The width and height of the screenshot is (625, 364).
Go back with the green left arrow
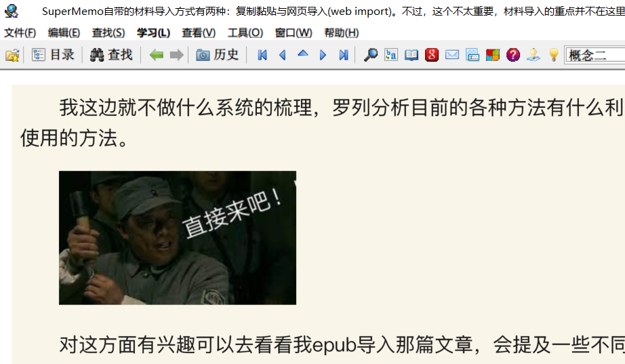156,55
